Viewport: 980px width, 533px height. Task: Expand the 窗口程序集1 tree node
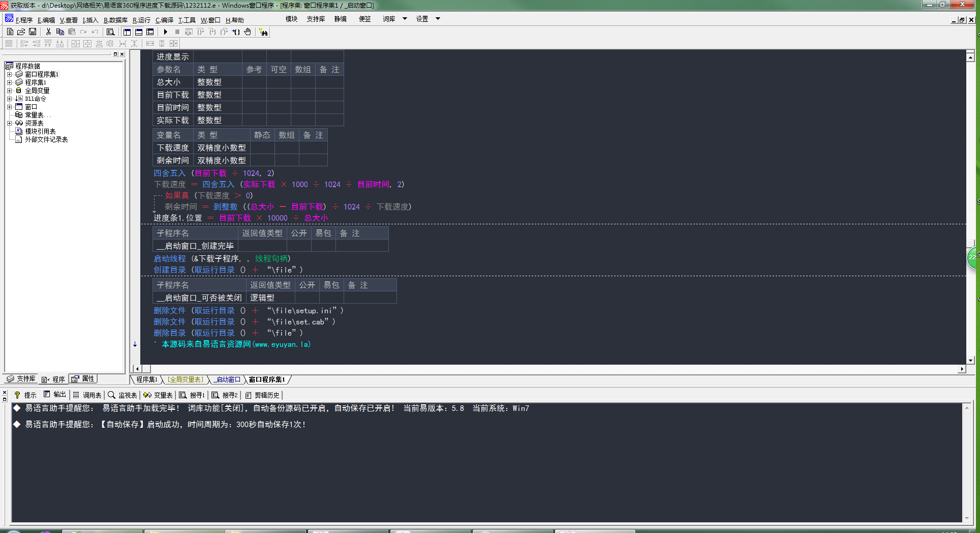pos(9,74)
